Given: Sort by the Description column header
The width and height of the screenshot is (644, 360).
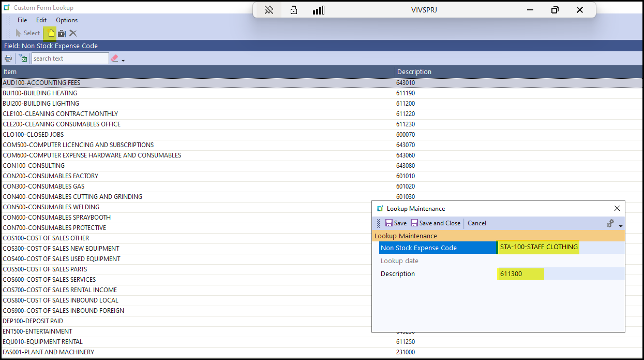Looking at the screenshot, I should 414,72.
